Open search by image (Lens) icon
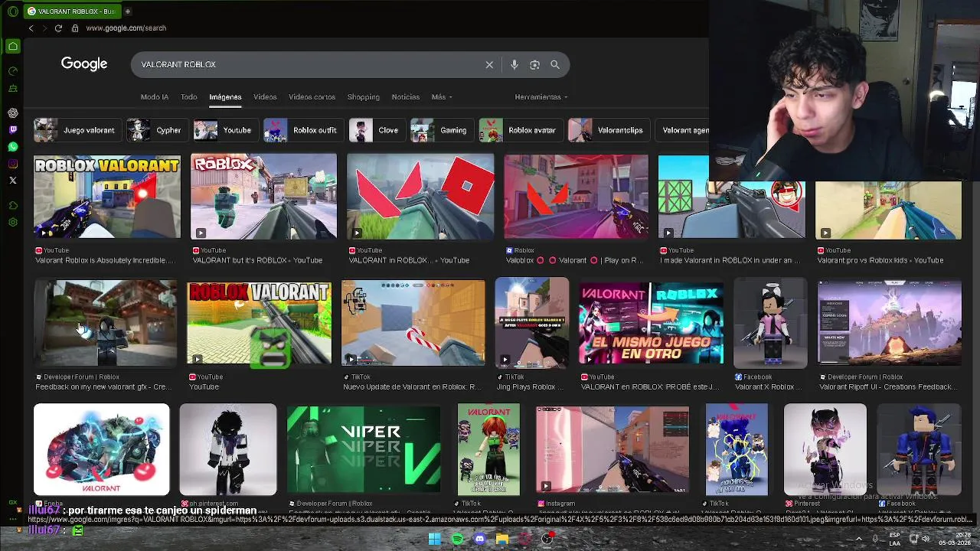 pos(535,65)
